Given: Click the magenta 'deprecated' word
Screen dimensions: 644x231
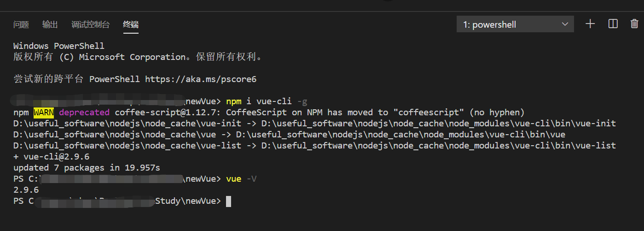Looking at the screenshot, I should pyautogui.click(x=84, y=113).
